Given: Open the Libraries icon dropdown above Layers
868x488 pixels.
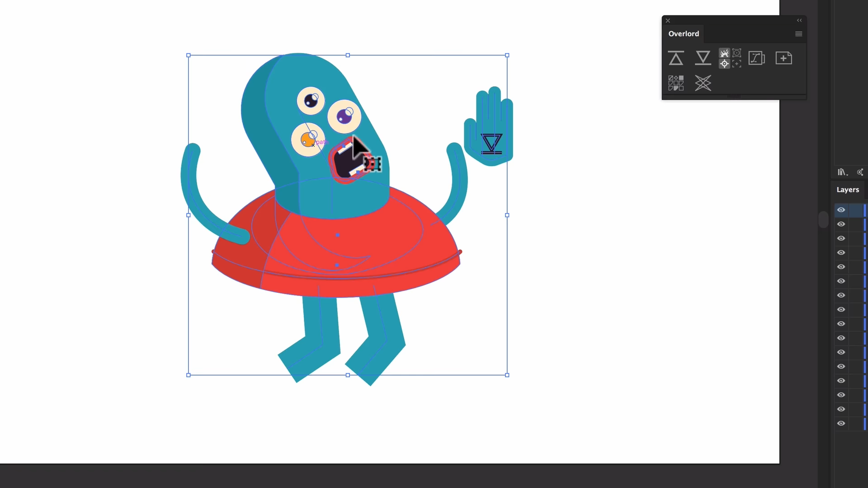Looking at the screenshot, I should click(842, 172).
